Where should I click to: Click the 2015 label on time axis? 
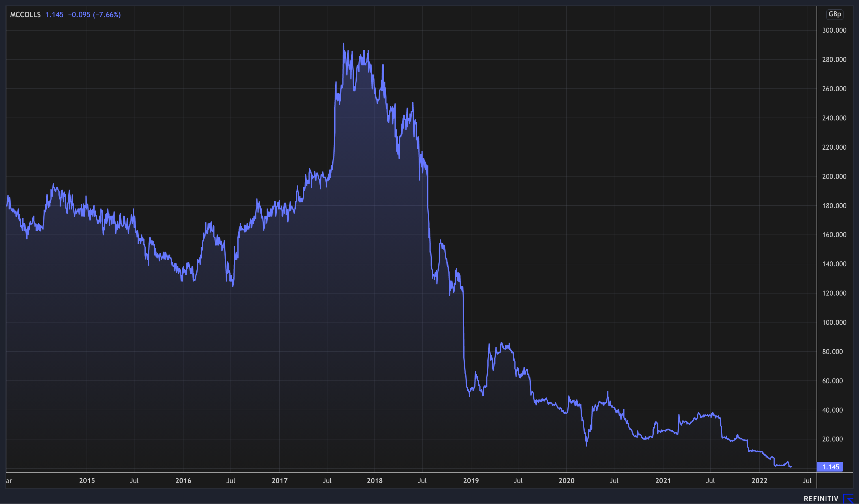click(87, 481)
